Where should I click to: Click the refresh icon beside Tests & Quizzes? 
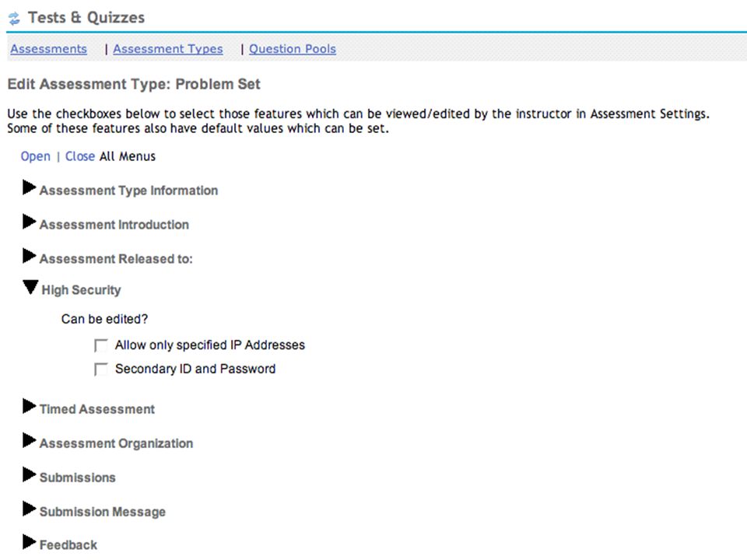pyautogui.click(x=14, y=19)
